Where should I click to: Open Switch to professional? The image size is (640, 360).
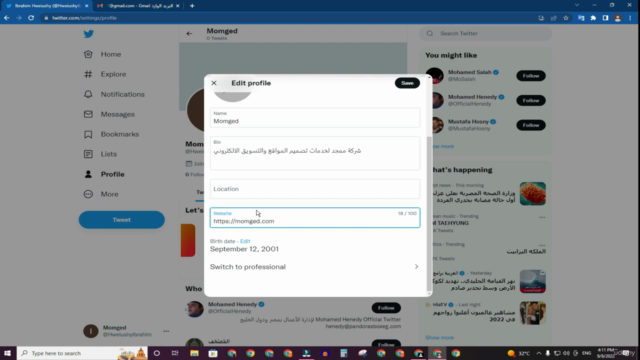315,267
